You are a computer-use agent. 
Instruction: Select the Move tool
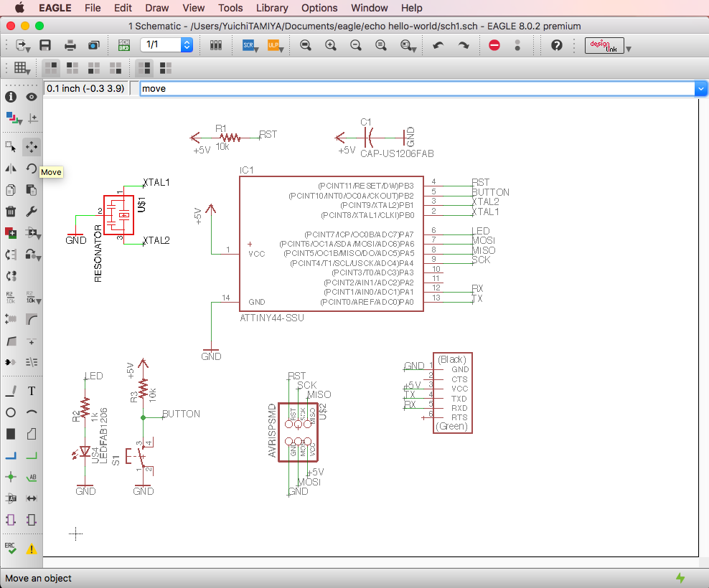(x=31, y=146)
